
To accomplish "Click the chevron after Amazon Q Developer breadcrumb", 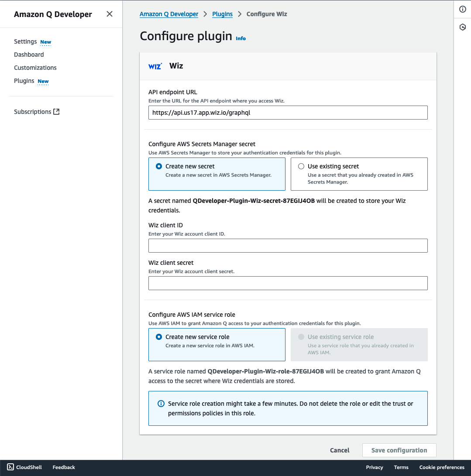I will pyautogui.click(x=205, y=14).
